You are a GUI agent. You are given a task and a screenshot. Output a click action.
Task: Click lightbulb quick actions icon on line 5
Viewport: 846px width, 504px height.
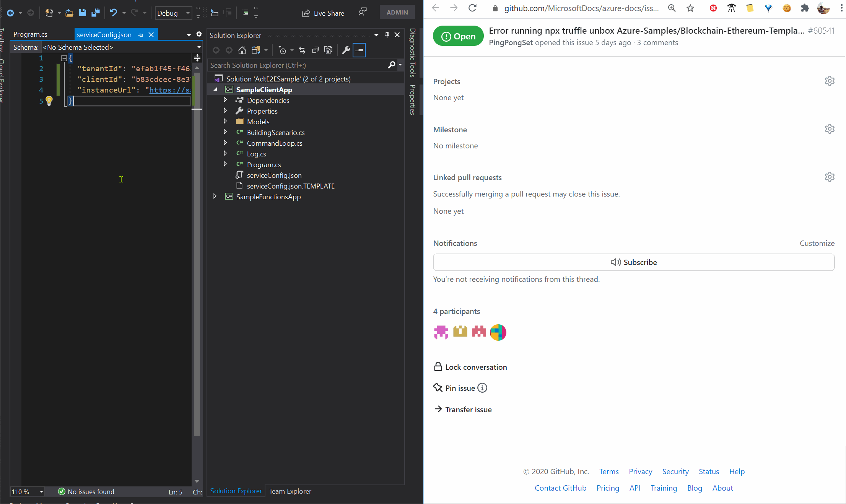(x=49, y=101)
